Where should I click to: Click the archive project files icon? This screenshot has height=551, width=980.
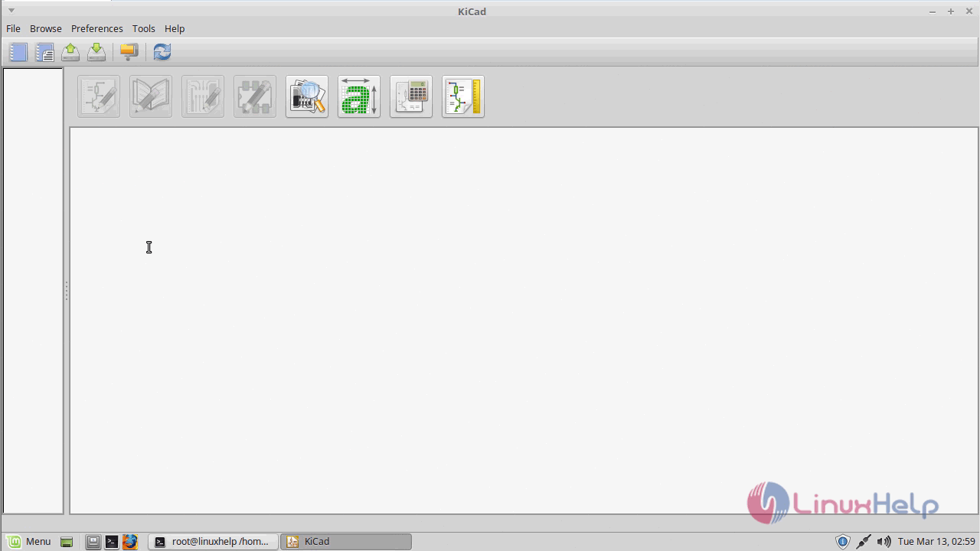coord(129,52)
